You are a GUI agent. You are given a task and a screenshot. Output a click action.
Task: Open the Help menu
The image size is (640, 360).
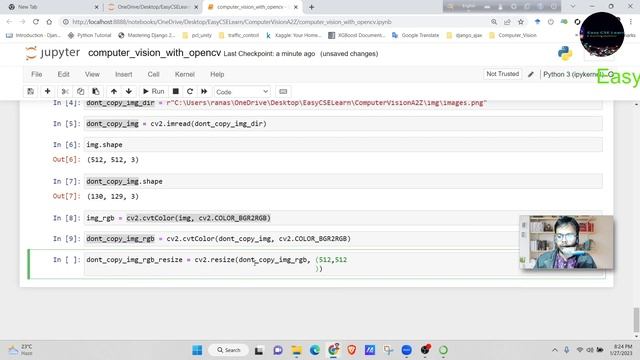coord(217,74)
